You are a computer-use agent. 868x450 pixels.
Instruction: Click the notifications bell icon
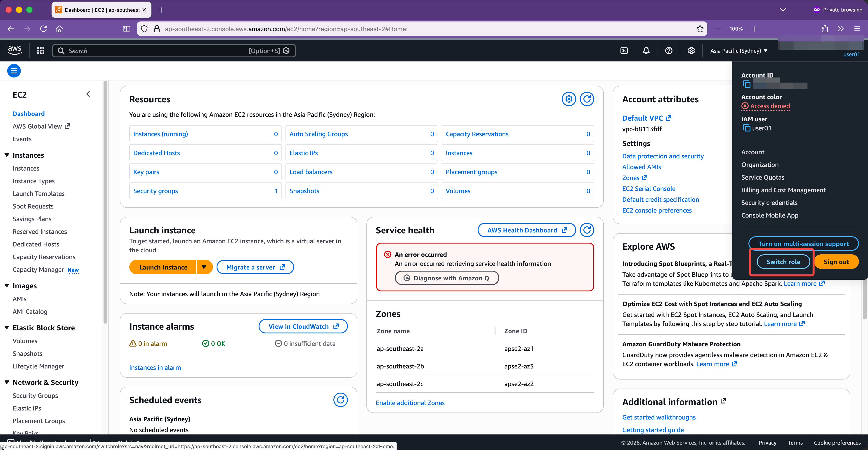pyautogui.click(x=646, y=51)
